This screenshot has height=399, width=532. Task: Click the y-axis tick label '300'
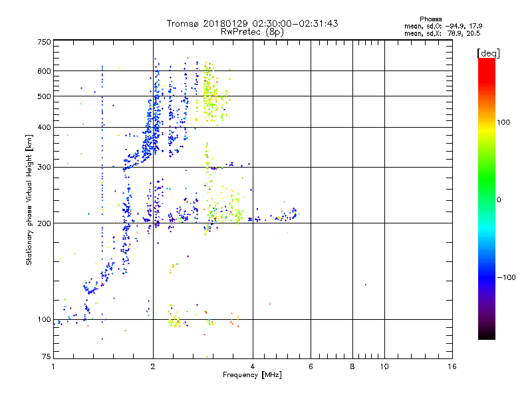44,167
